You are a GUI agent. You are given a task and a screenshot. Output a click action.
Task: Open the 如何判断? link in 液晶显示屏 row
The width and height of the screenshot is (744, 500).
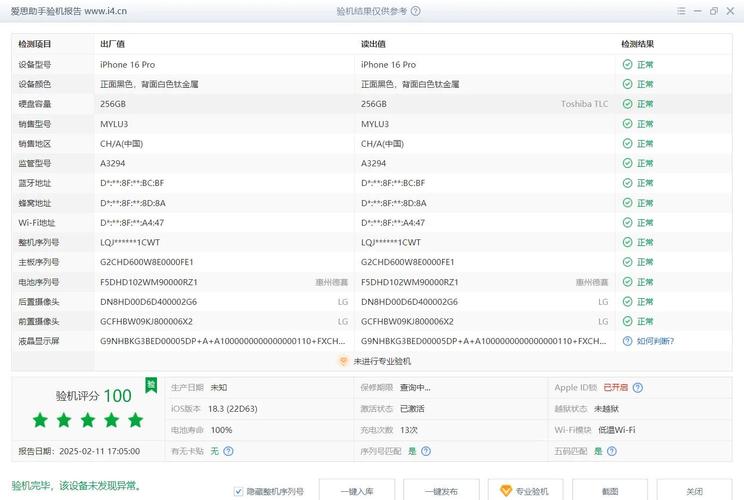click(x=655, y=341)
